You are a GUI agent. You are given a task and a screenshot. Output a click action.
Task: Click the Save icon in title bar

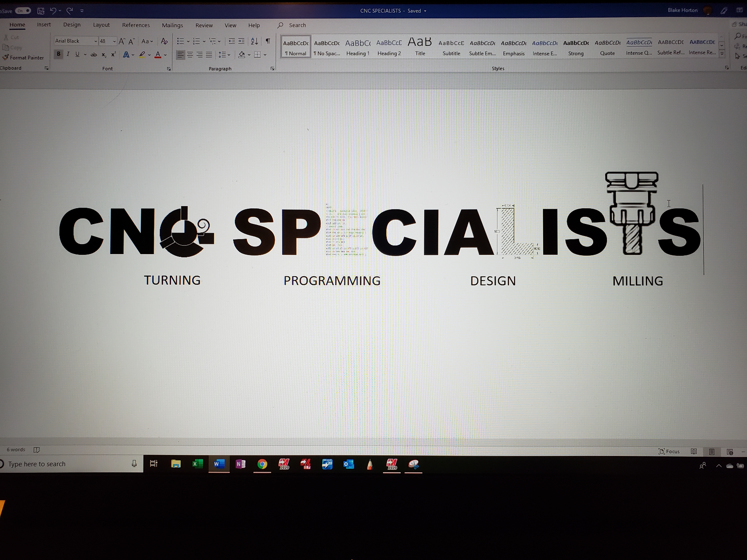coord(41,11)
